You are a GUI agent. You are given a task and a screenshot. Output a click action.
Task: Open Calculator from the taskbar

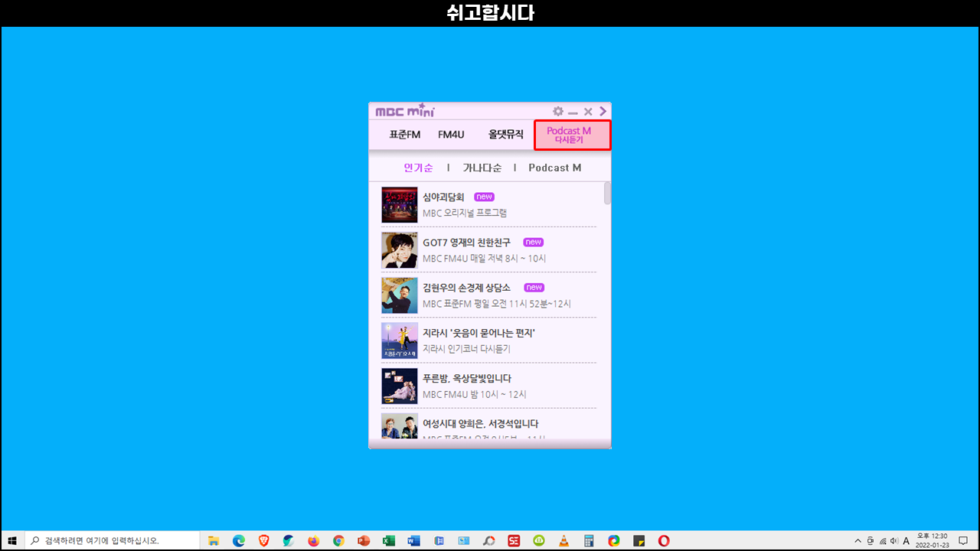(589, 540)
